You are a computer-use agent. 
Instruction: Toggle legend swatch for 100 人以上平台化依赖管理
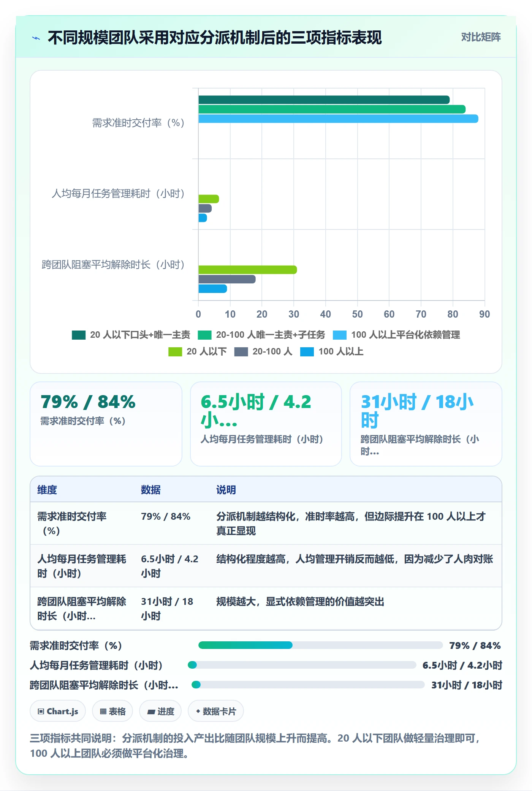(x=339, y=335)
